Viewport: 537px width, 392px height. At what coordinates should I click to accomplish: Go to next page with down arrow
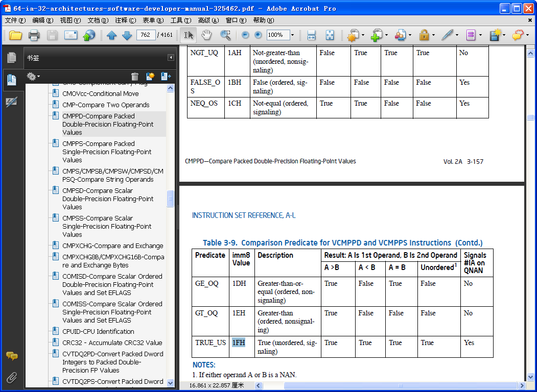click(x=127, y=35)
